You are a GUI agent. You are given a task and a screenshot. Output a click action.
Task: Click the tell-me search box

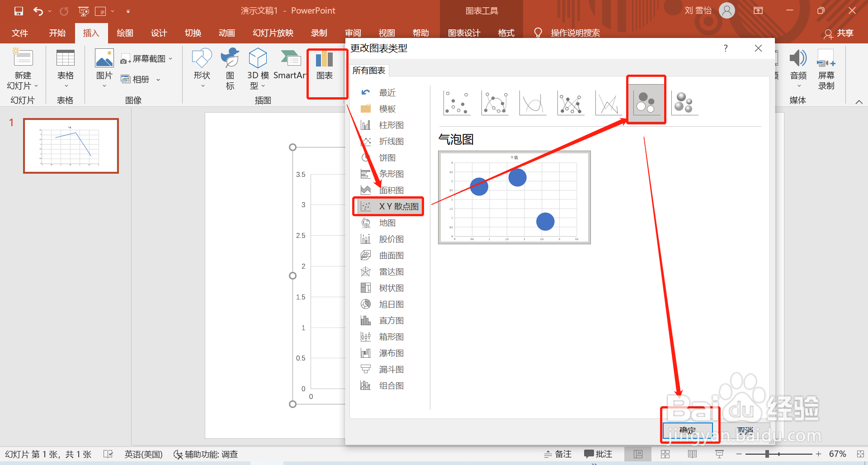(x=567, y=33)
